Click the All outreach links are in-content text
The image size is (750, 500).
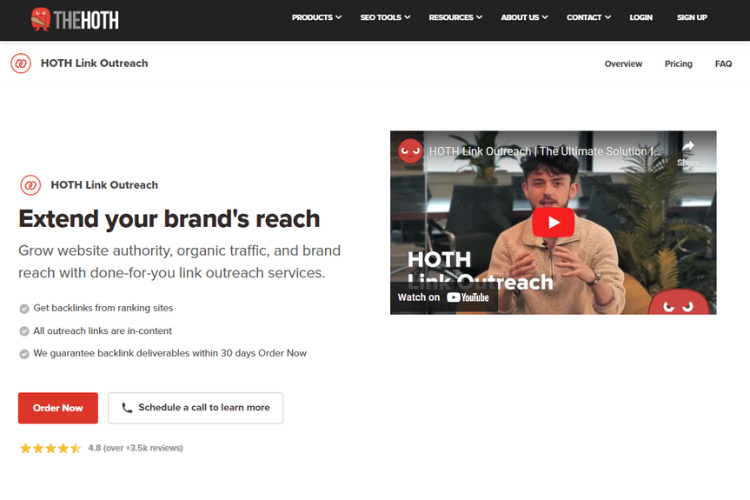(x=102, y=331)
